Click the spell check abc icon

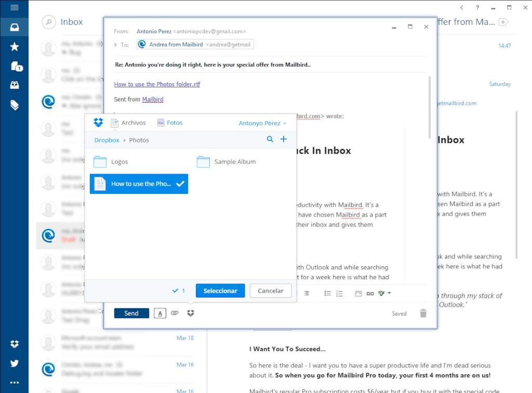click(381, 293)
